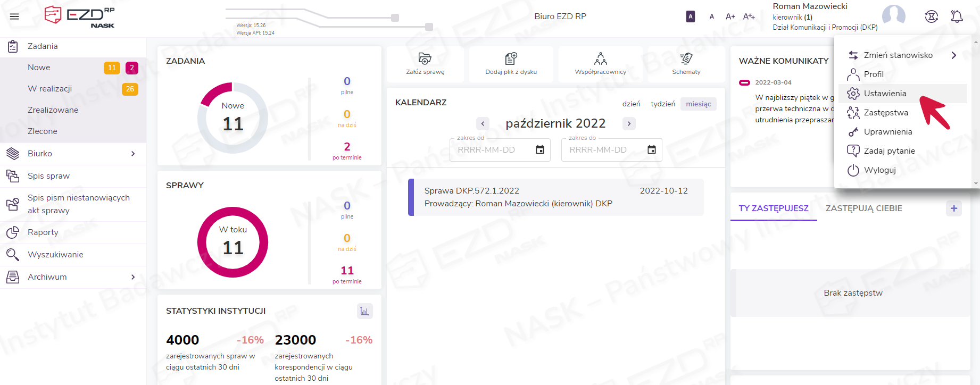Select the high contrast A accessibility option
This screenshot has width=980, height=385.
click(x=690, y=16)
